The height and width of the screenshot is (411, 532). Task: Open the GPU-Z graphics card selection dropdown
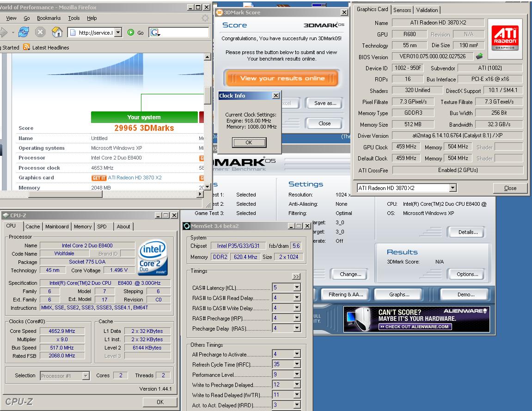click(x=453, y=188)
